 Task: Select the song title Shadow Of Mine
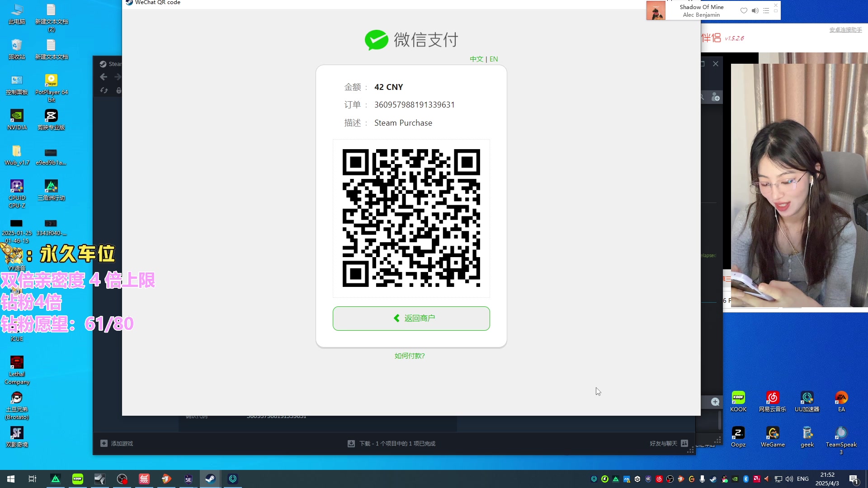701,7
